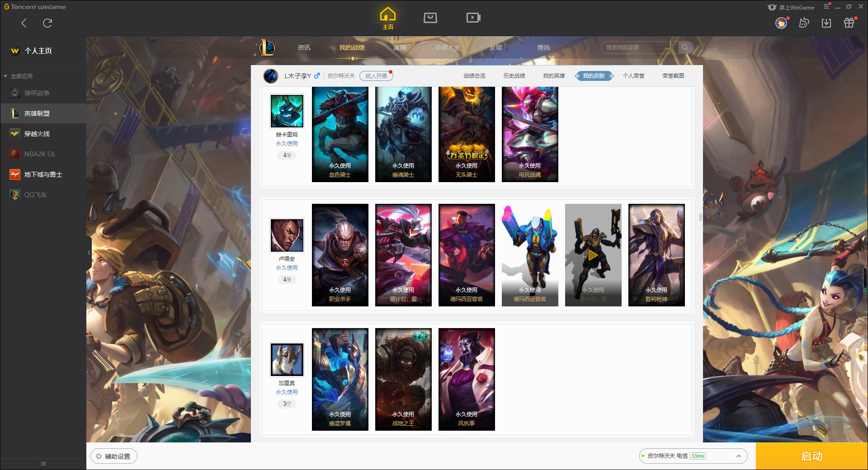Switch to 战绩总览 subtab

click(x=474, y=76)
